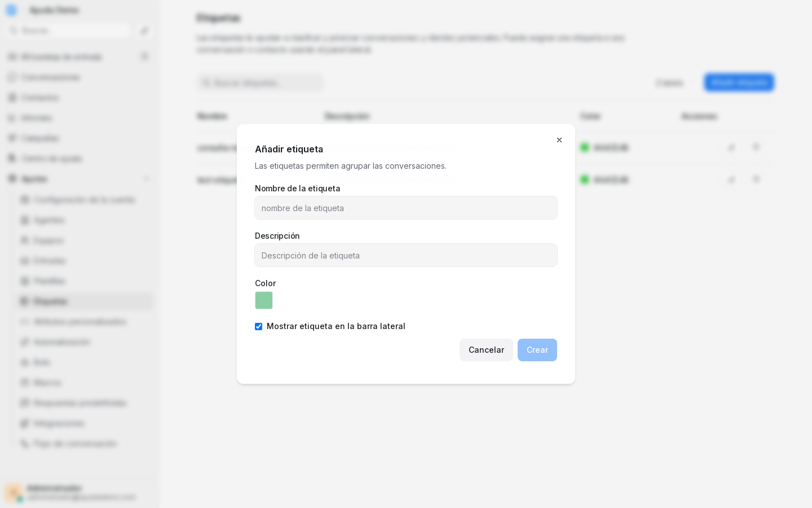
Task: Go to Respuestas predefinidas settings
Action: (85, 403)
